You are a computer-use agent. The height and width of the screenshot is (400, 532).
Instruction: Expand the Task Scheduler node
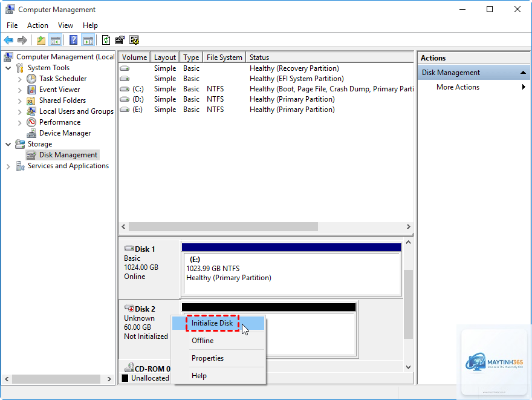pyautogui.click(x=20, y=79)
